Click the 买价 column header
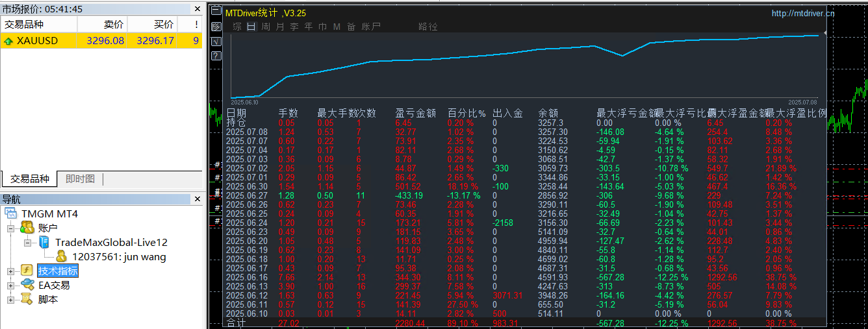 pyautogui.click(x=152, y=24)
